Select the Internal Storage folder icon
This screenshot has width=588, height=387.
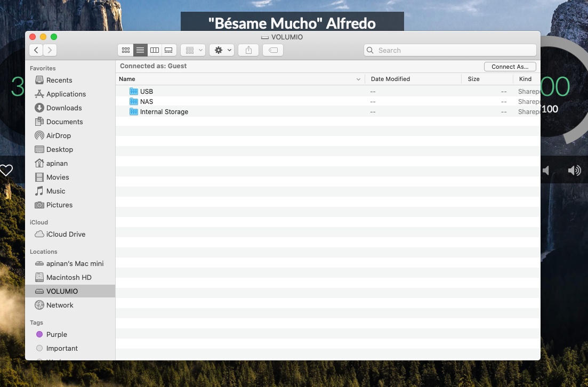point(134,112)
